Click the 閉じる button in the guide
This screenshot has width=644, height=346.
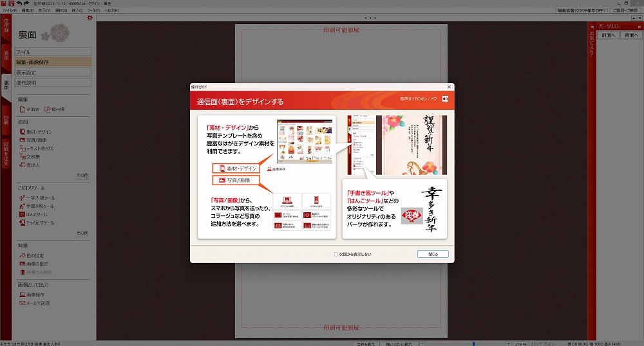click(432, 254)
